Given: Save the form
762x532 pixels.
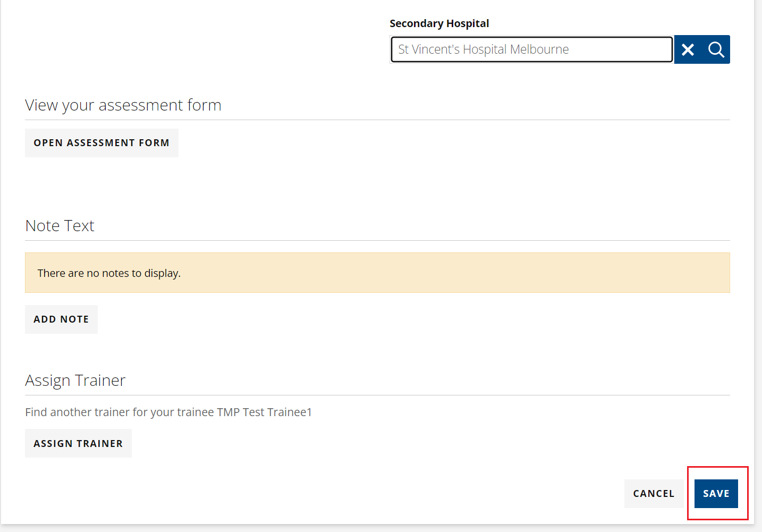Looking at the screenshot, I should click(716, 494).
